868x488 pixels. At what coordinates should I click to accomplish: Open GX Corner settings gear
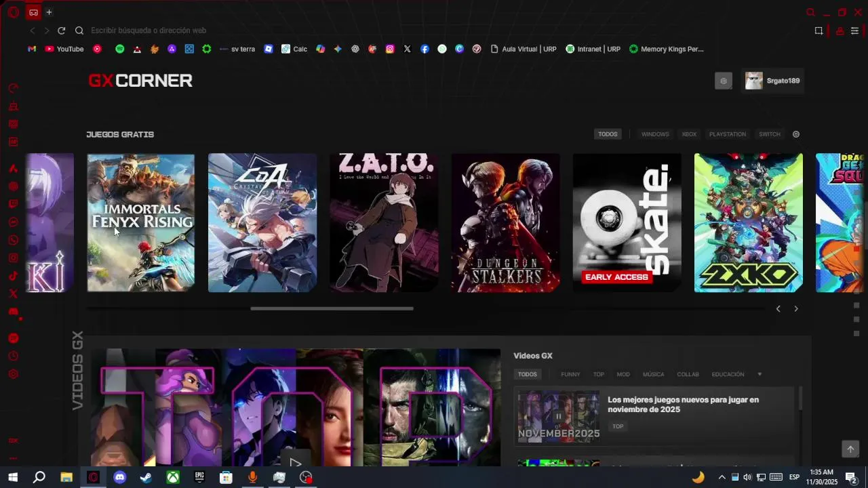[x=724, y=81]
